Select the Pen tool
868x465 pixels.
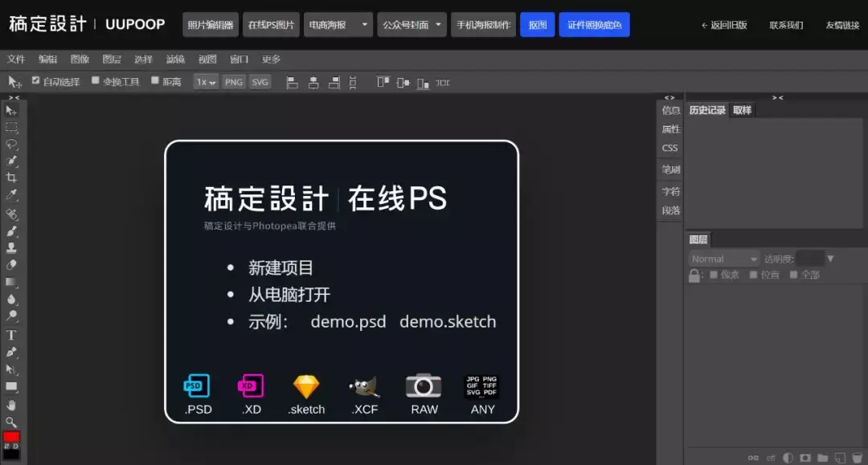(x=11, y=353)
